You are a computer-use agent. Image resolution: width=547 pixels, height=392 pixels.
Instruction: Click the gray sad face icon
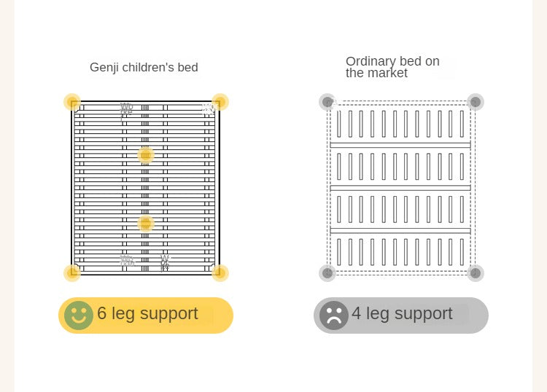[x=334, y=315]
